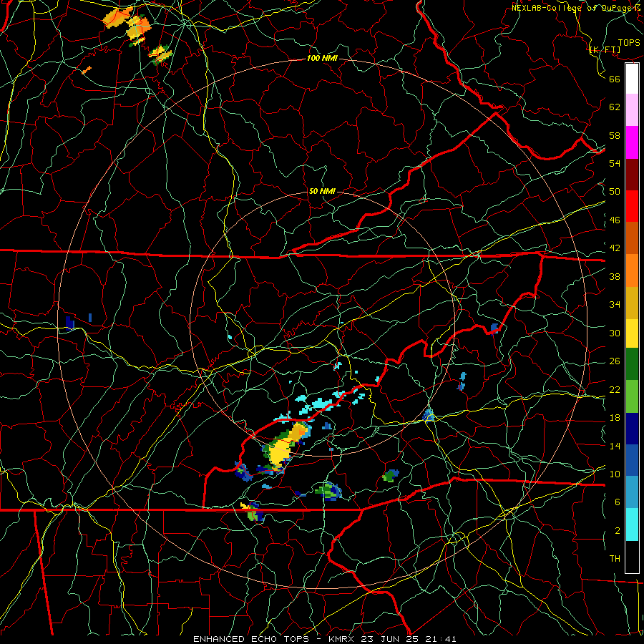Select the magenta swatch in the legend
The height and width of the screenshot is (644, 644).
tap(632, 142)
